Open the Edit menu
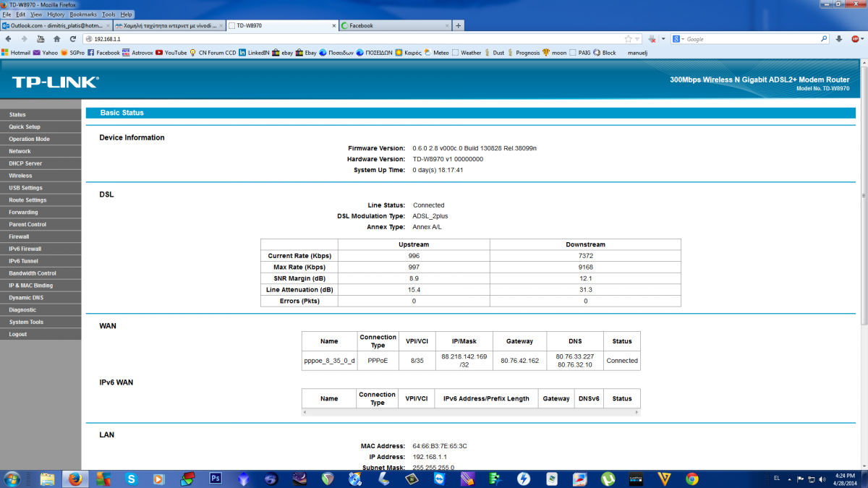 21,14
